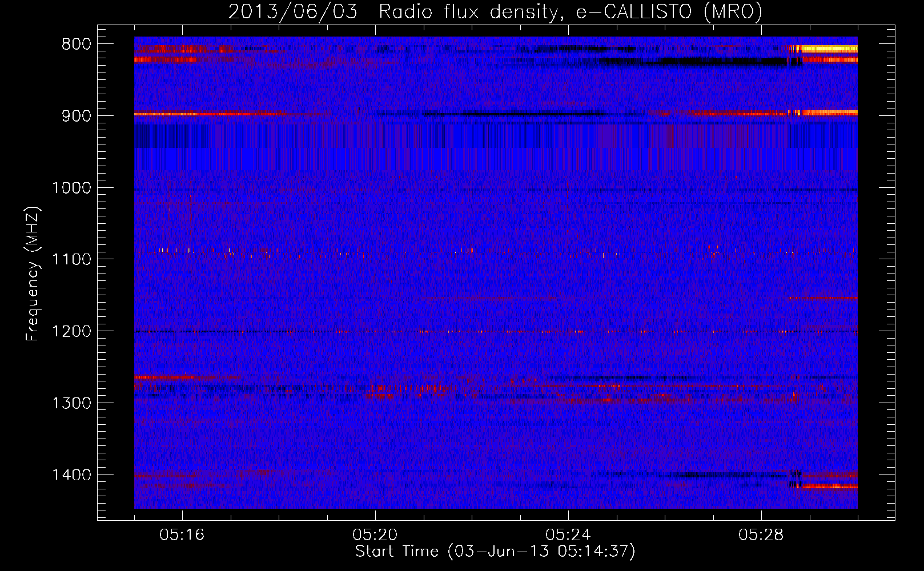The image size is (924, 571).
Task: Click the plot title "2013/06/03 Radio flux density, e-CALLISTO (MRO)"
Action: point(495,11)
